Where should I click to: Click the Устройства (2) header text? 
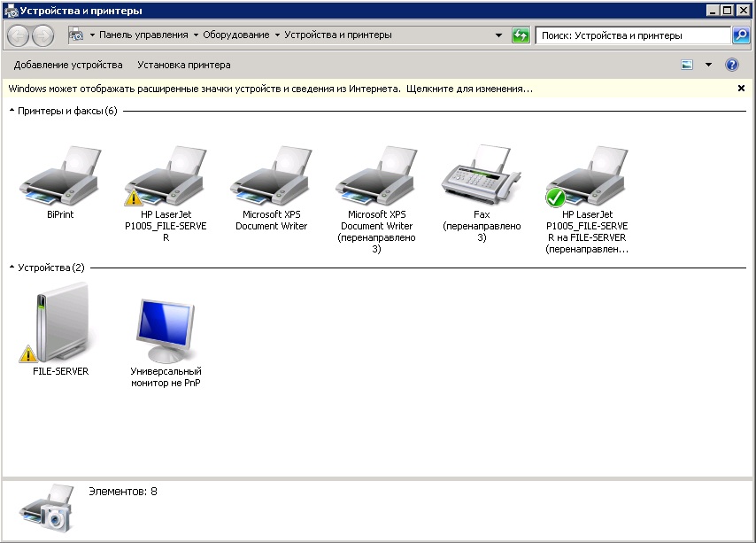[51, 268]
